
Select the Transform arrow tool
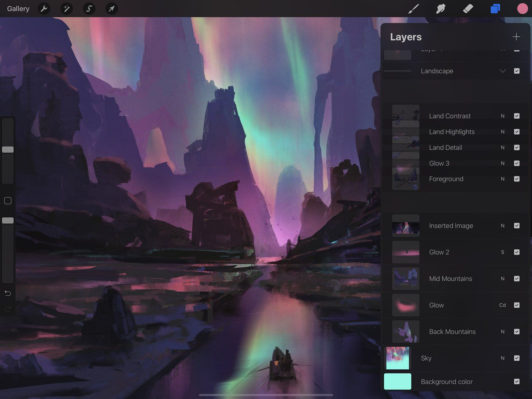(111, 8)
